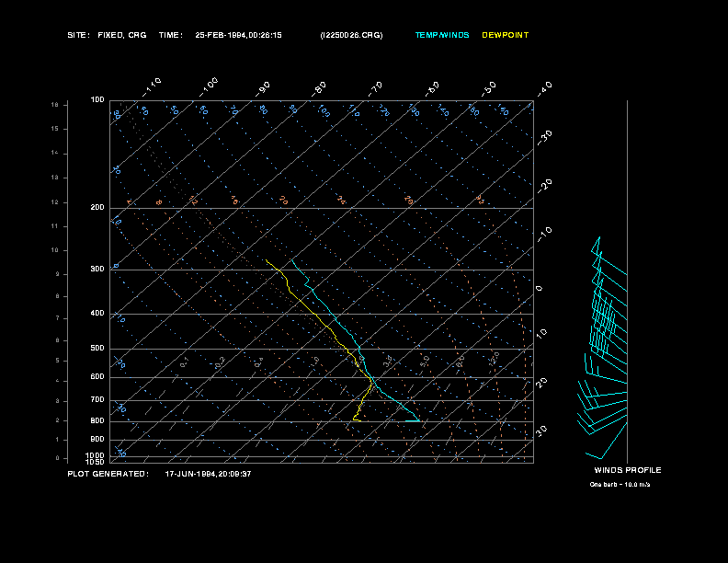
Task: Click the 700 pressure level label
Action: coord(97,400)
